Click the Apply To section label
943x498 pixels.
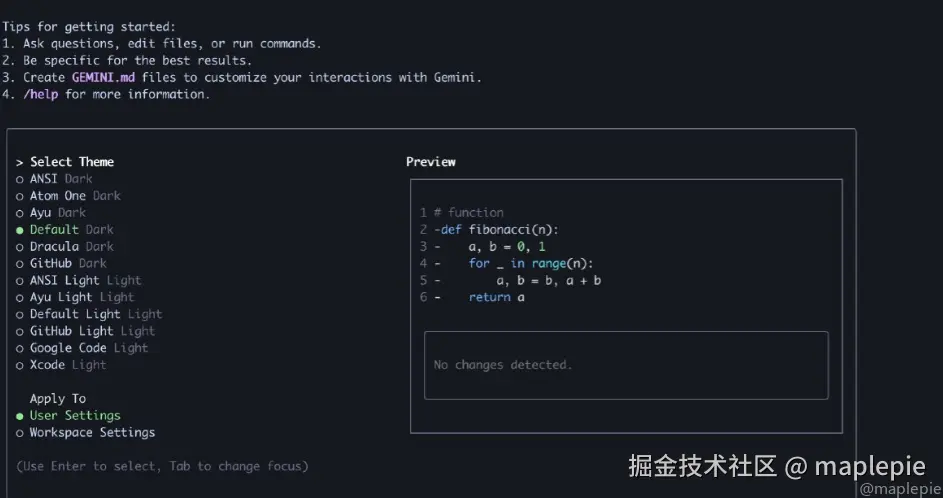pyautogui.click(x=58, y=399)
